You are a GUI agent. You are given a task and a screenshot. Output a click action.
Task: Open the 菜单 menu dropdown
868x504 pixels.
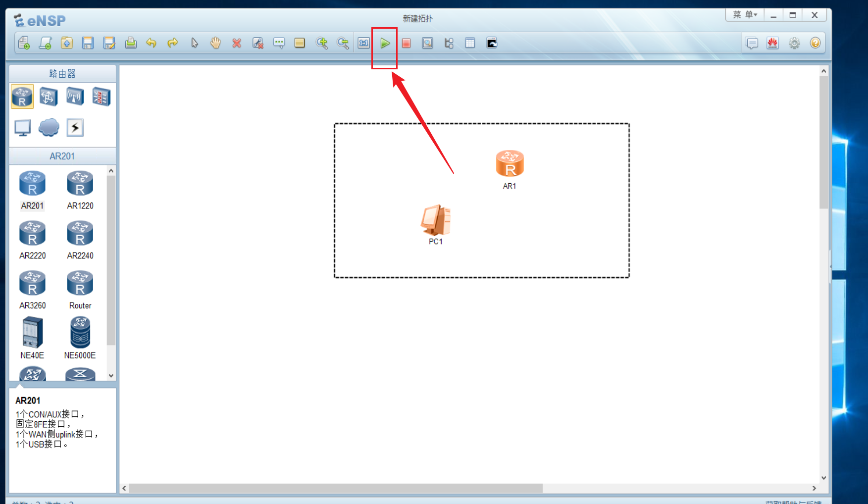coord(745,15)
